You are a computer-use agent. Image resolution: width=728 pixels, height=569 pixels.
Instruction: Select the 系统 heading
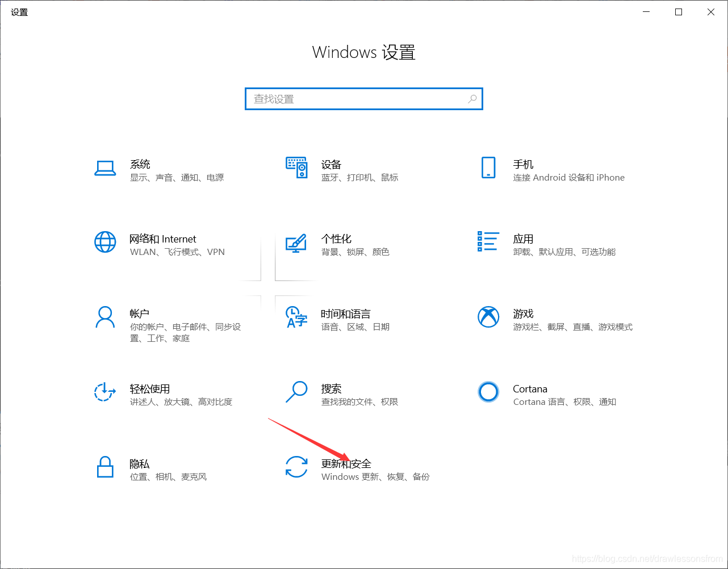point(140,164)
